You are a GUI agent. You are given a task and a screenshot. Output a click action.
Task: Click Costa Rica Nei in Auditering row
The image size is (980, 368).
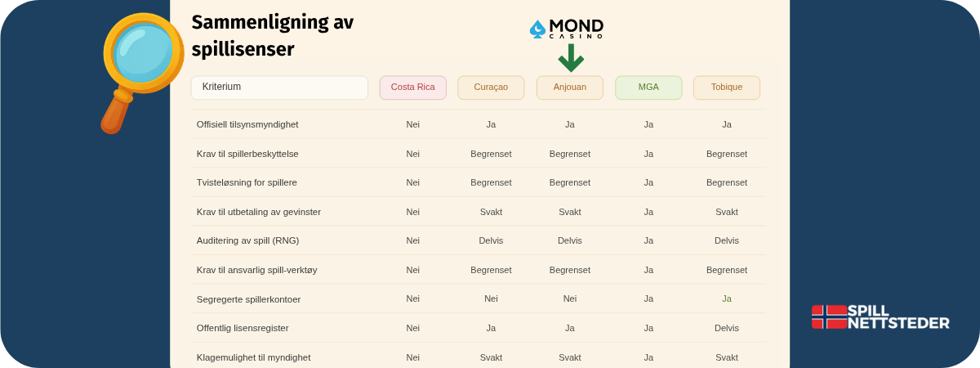413,240
